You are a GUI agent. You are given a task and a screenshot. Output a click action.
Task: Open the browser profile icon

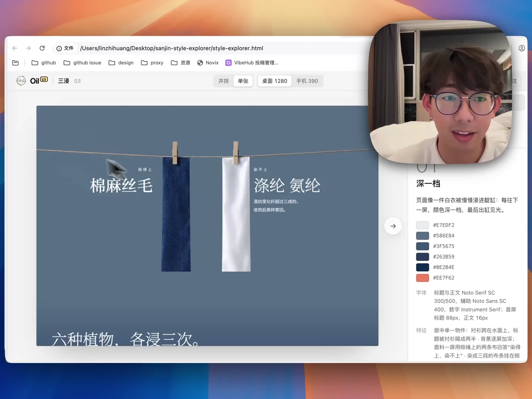(x=522, y=48)
